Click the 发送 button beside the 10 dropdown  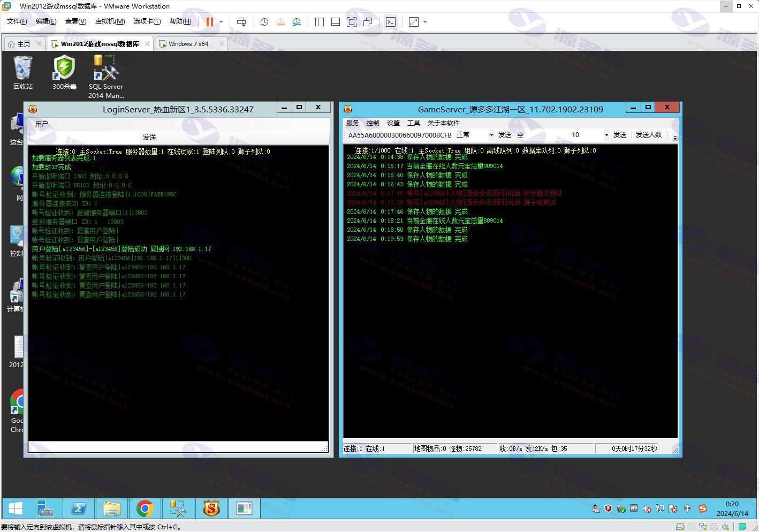coord(620,135)
